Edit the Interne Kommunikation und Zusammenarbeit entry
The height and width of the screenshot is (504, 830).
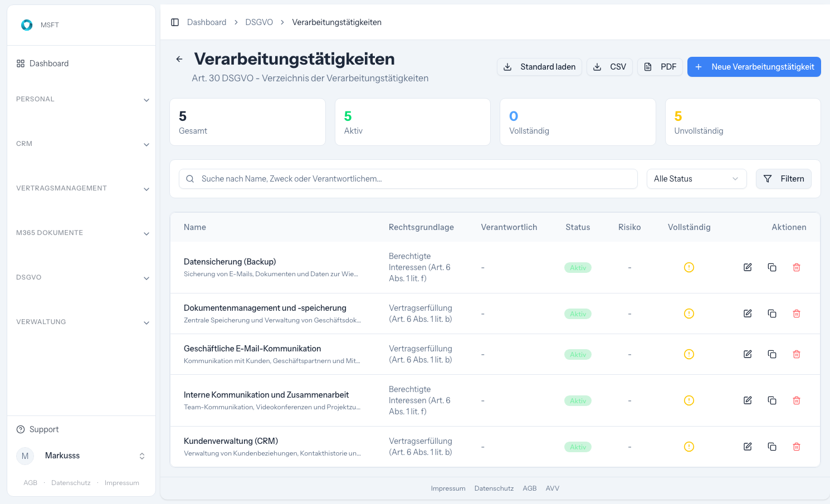click(748, 400)
